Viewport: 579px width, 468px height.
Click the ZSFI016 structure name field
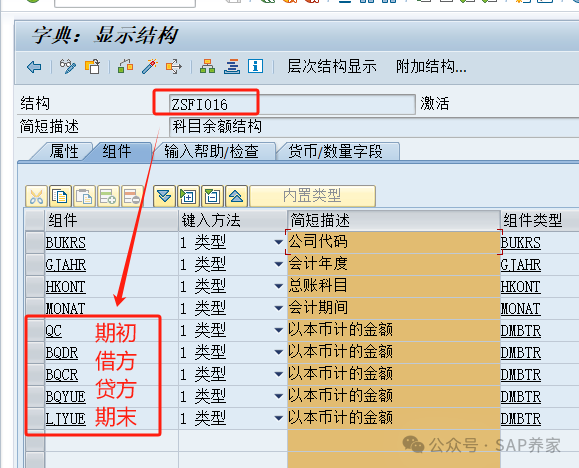pos(292,105)
